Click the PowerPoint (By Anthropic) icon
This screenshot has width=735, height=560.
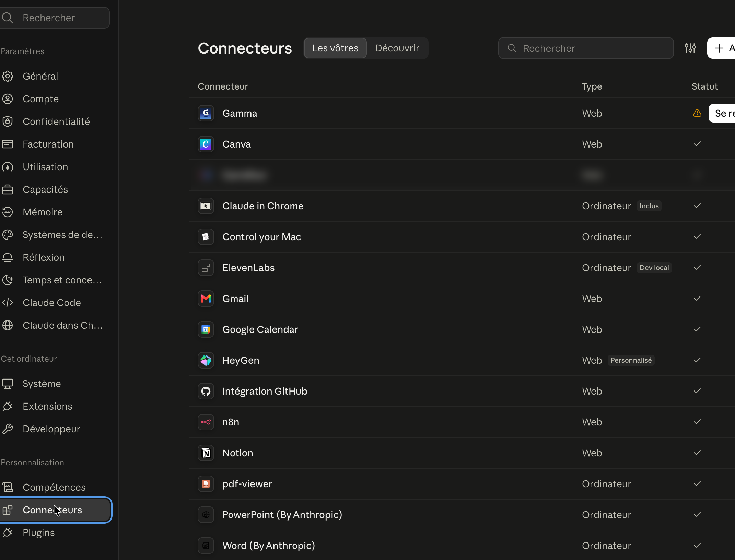coord(206,515)
